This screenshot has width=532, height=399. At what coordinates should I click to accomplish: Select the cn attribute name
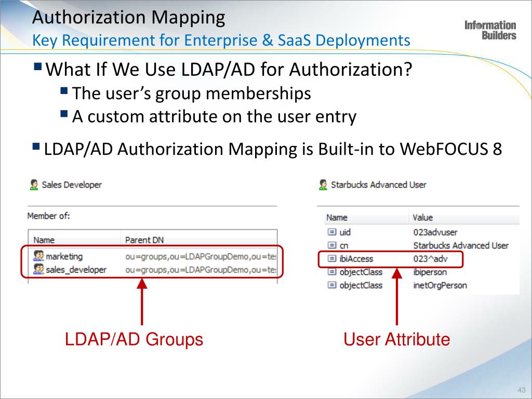pyautogui.click(x=344, y=245)
